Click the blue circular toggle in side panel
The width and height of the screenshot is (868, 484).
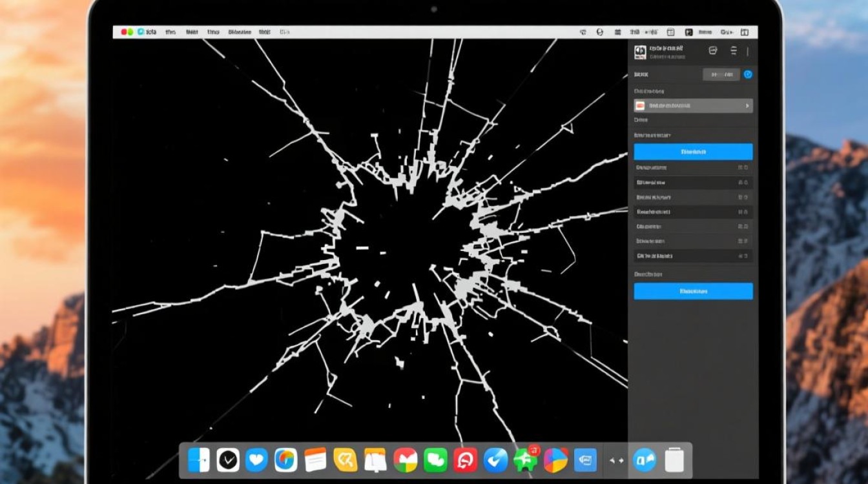click(748, 75)
